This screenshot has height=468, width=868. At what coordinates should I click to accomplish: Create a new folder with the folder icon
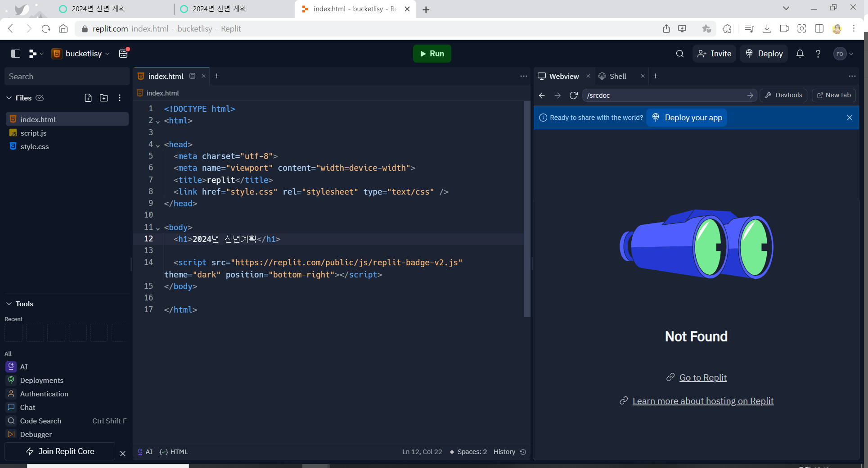tap(104, 98)
